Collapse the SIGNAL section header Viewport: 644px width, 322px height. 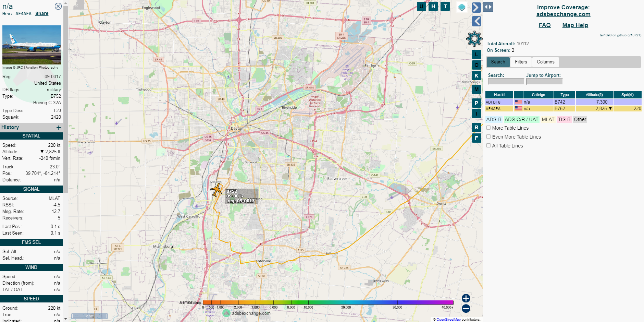31,189
